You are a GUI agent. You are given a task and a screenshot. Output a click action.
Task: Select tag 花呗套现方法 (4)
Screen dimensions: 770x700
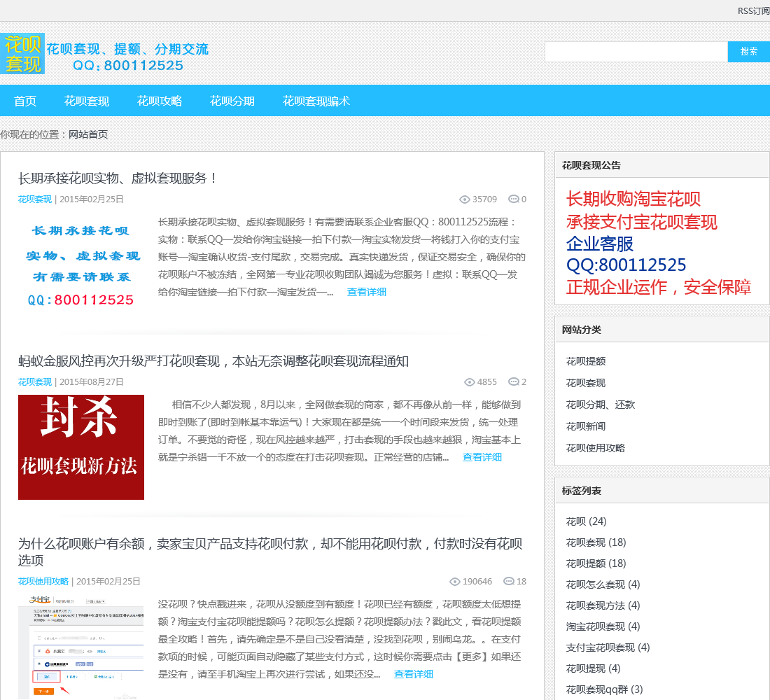click(x=603, y=605)
